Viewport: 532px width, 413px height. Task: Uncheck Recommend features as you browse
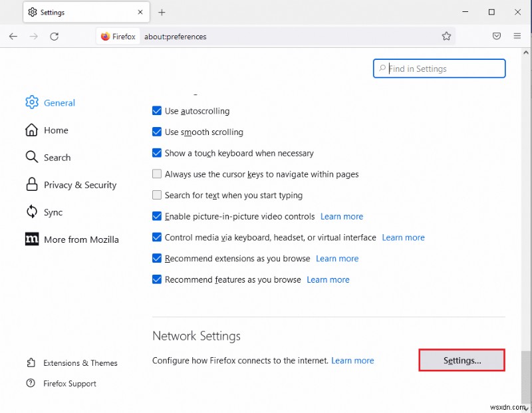pos(157,279)
